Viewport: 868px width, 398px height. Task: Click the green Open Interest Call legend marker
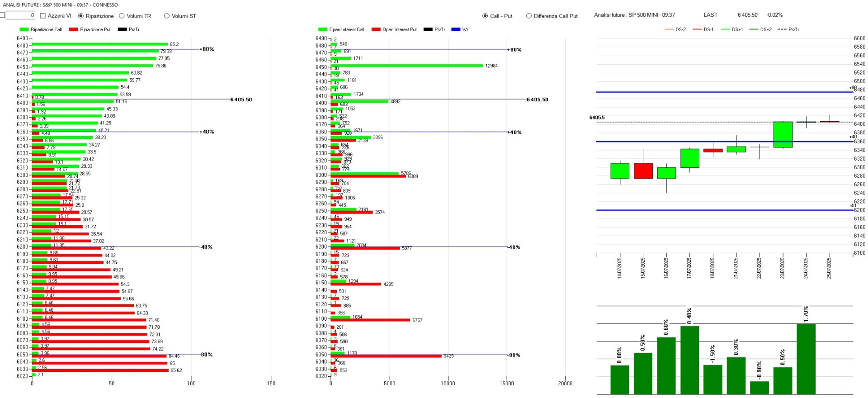click(323, 29)
